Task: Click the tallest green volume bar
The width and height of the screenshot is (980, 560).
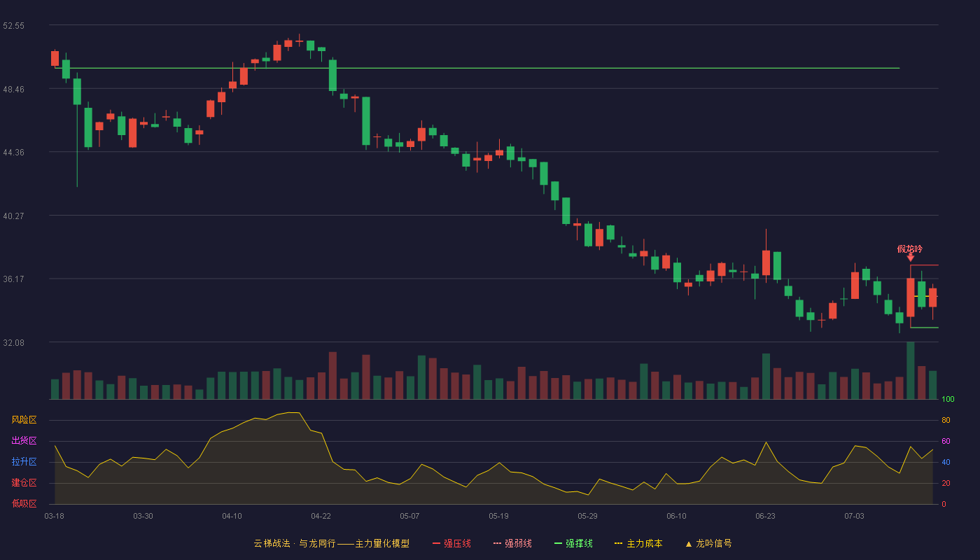Action: pos(910,370)
